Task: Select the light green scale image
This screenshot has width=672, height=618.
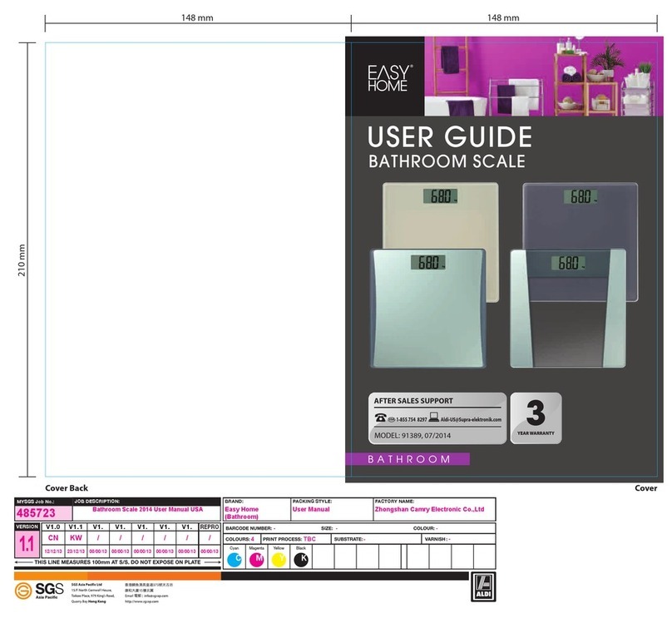Action: (428, 308)
